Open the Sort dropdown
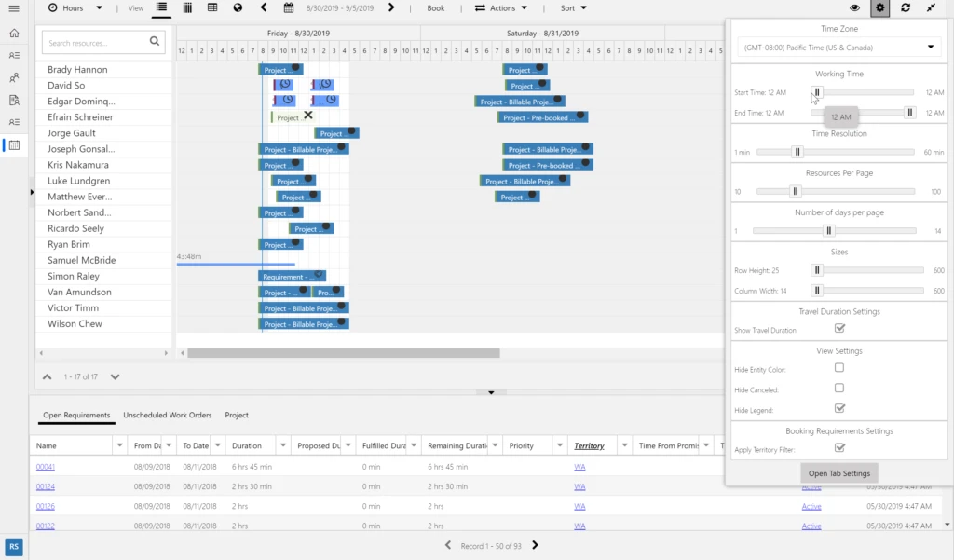Screen dimensions: 954x560 click(571, 8)
